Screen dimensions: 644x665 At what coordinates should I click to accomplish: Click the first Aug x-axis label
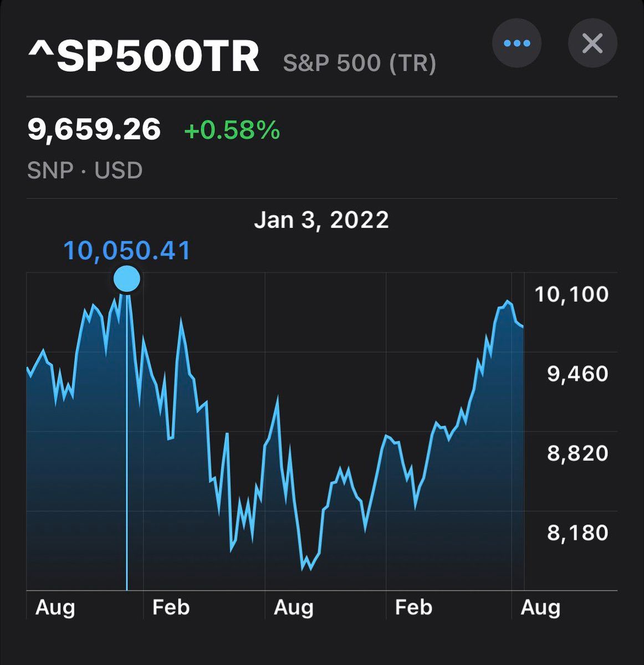(x=55, y=607)
